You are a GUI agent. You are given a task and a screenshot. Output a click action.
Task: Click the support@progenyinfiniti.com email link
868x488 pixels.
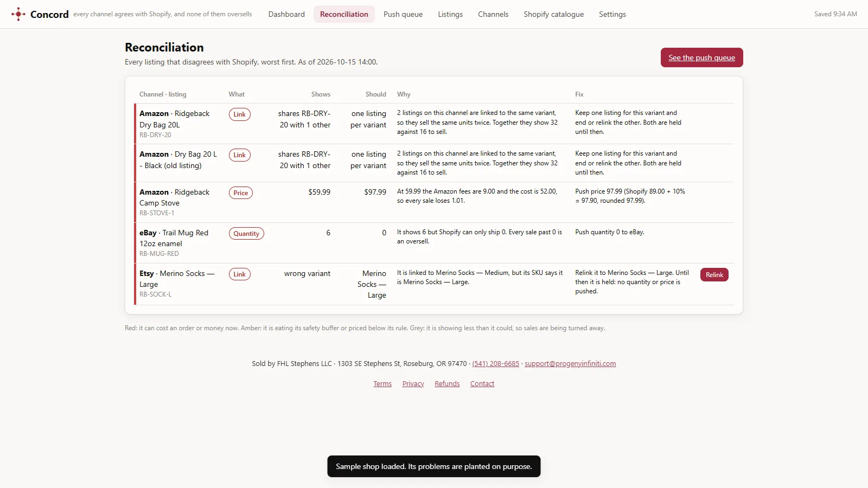(570, 364)
